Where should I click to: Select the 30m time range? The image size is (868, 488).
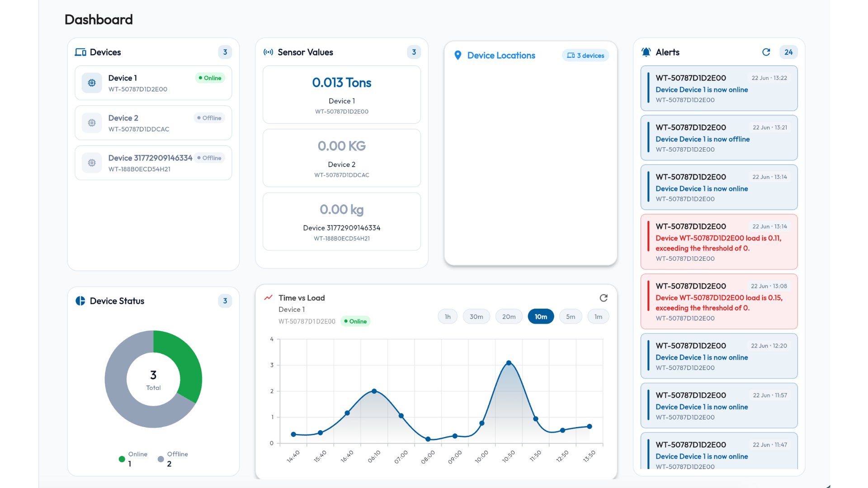pyautogui.click(x=476, y=317)
